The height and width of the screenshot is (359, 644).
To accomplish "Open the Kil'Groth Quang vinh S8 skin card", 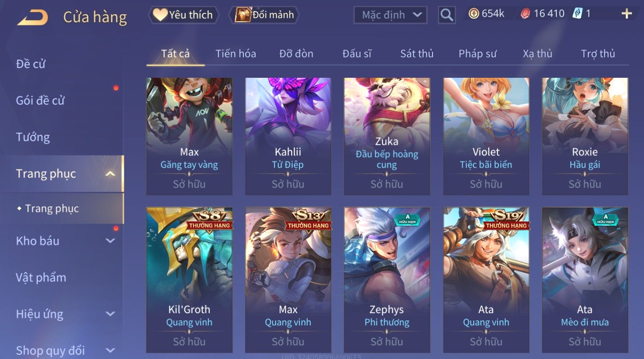I will point(189,280).
